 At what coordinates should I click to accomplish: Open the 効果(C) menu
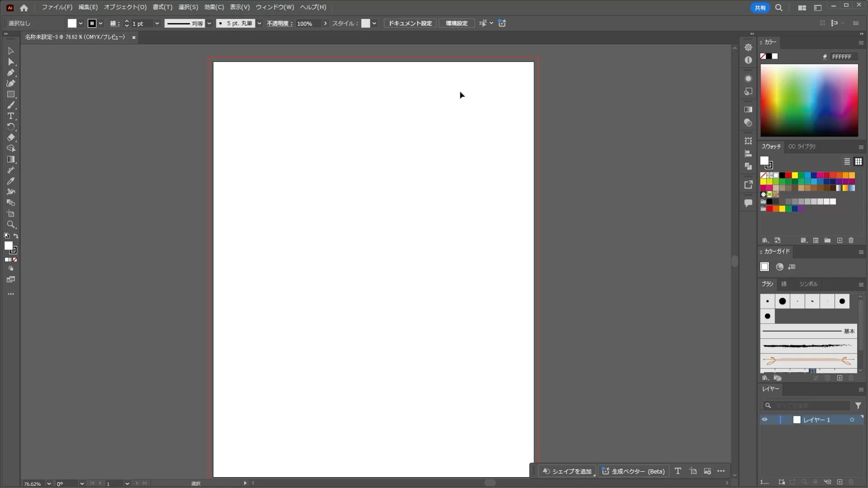pyautogui.click(x=214, y=7)
